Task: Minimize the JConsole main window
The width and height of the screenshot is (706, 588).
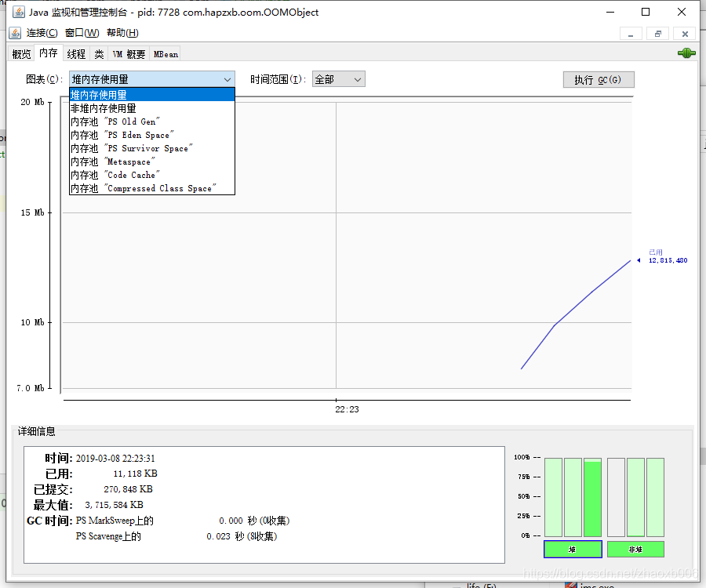Action: pos(610,12)
